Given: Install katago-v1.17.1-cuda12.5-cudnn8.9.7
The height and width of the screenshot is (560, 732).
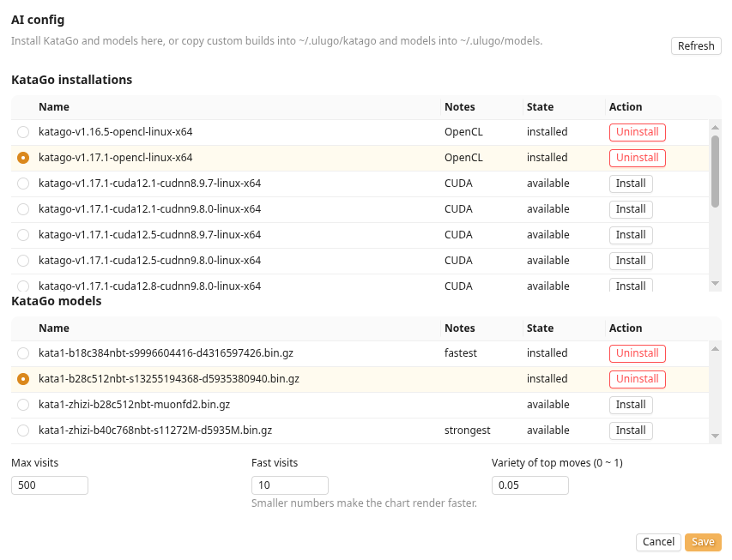Looking at the screenshot, I should (631, 235).
